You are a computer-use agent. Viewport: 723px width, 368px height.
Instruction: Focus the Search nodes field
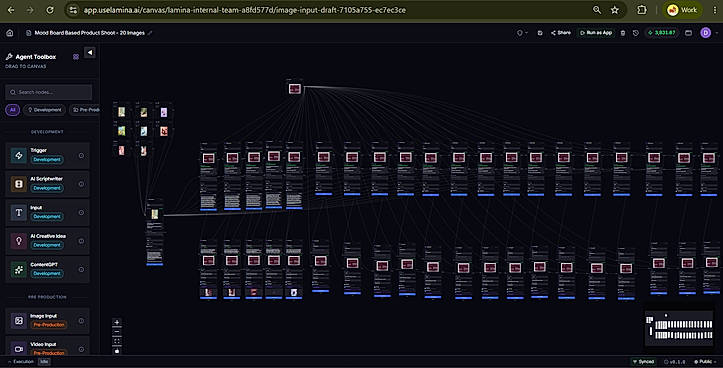click(48, 92)
